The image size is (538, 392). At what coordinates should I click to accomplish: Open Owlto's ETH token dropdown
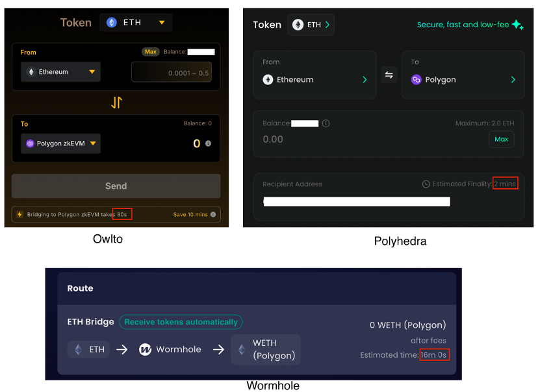point(135,23)
